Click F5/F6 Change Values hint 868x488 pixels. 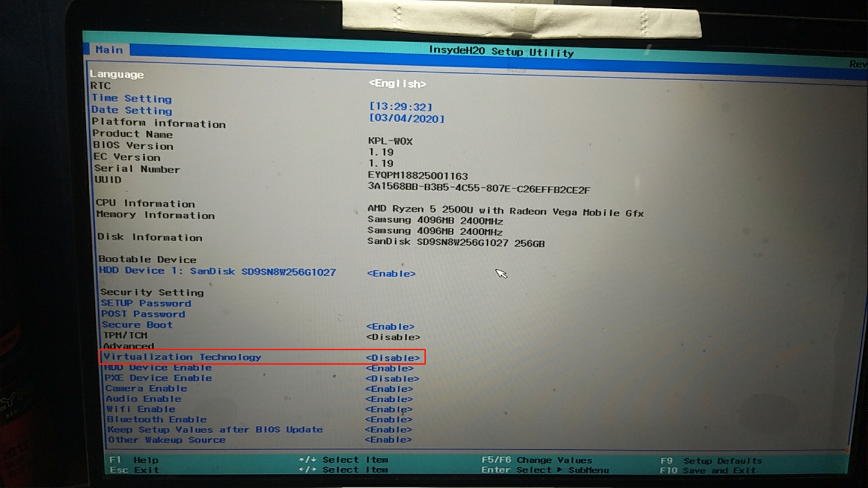(x=537, y=460)
